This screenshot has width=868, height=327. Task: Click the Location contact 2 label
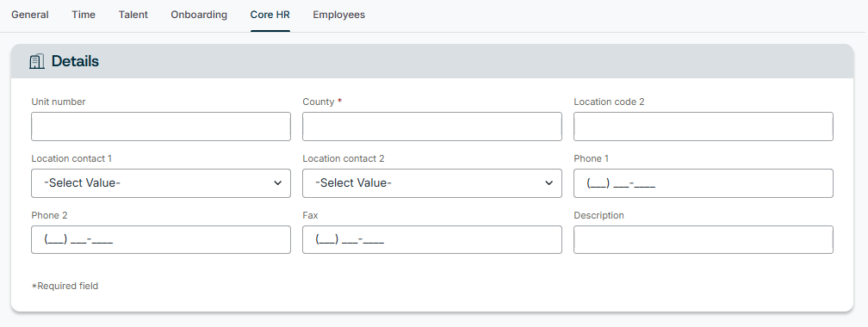(x=344, y=159)
